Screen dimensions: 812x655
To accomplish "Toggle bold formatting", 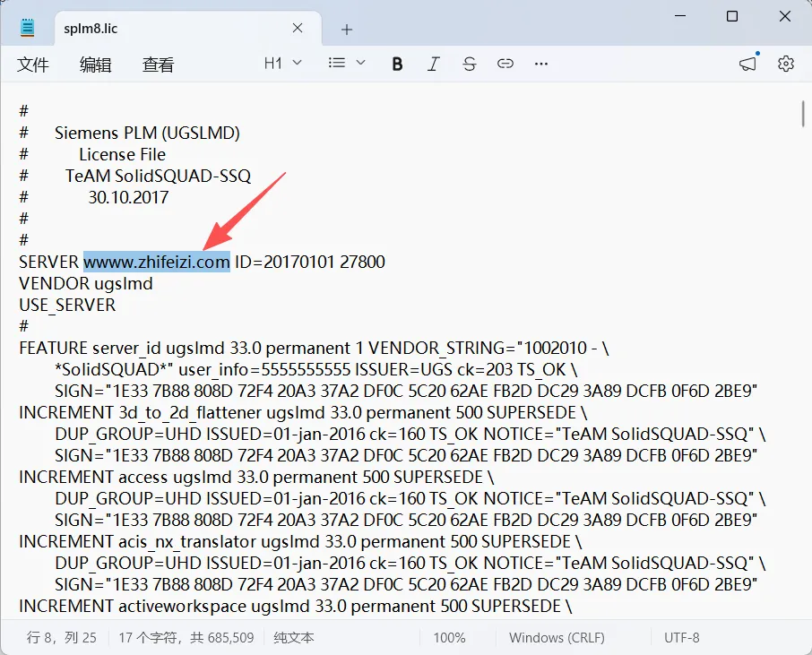I will [x=397, y=64].
